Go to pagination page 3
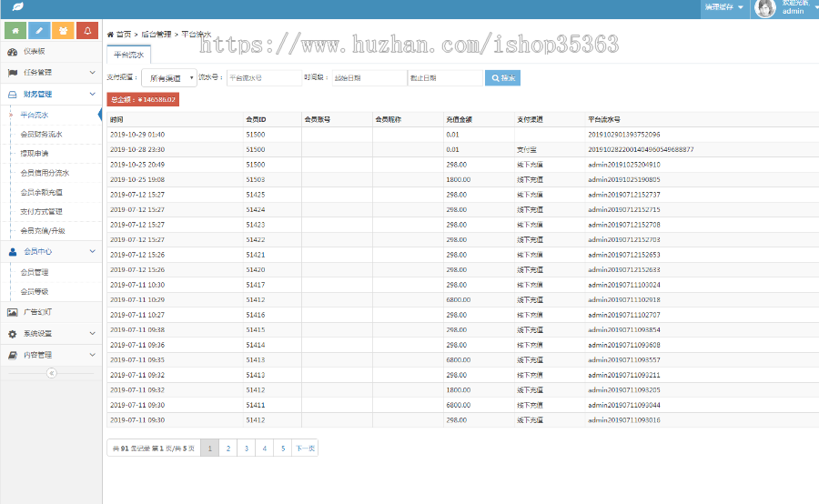The height and width of the screenshot is (504, 819). (x=246, y=449)
